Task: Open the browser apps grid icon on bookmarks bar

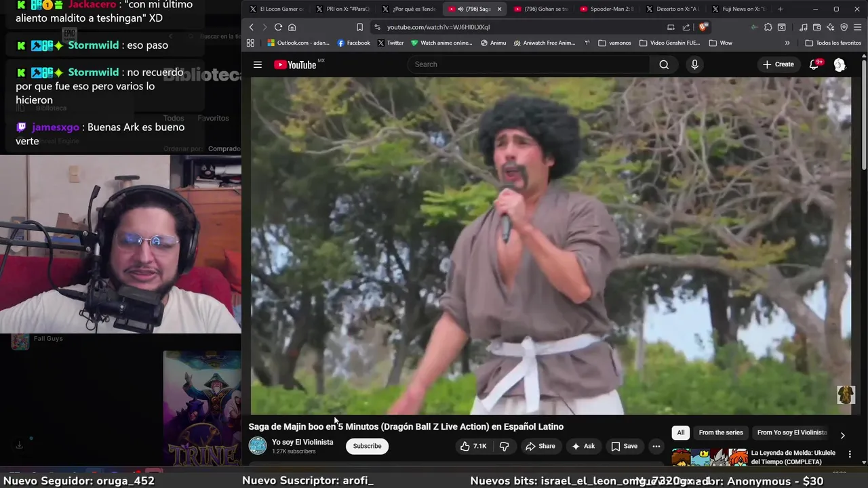Action: [250, 43]
